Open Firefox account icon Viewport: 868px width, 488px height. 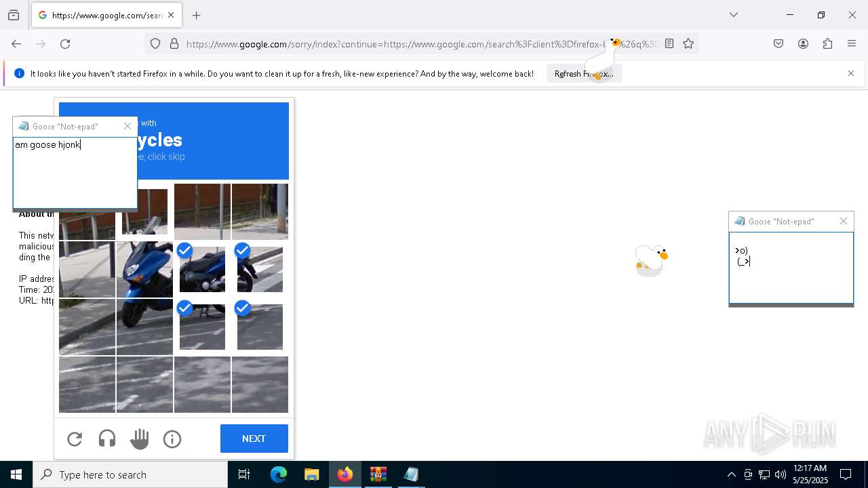803,43
